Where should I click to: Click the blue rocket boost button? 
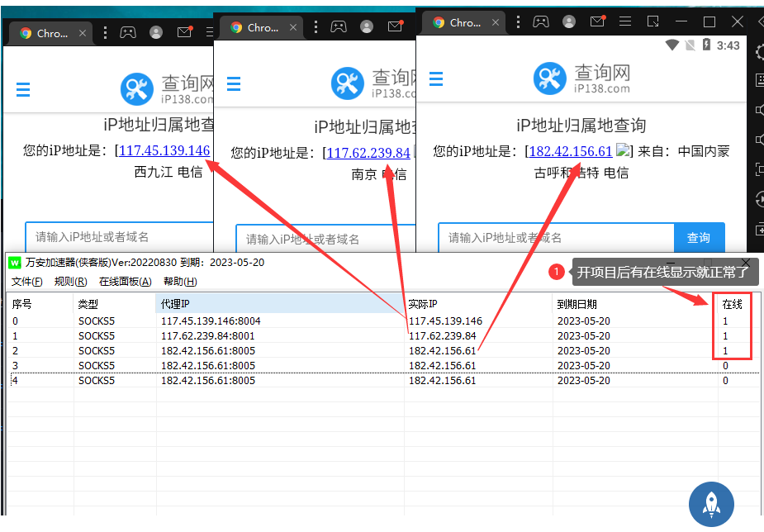(711, 503)
